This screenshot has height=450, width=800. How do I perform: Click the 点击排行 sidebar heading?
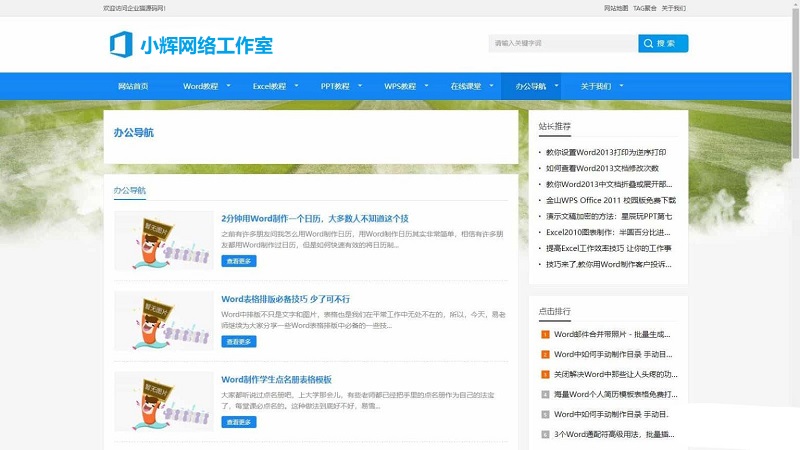pos(555,311)
